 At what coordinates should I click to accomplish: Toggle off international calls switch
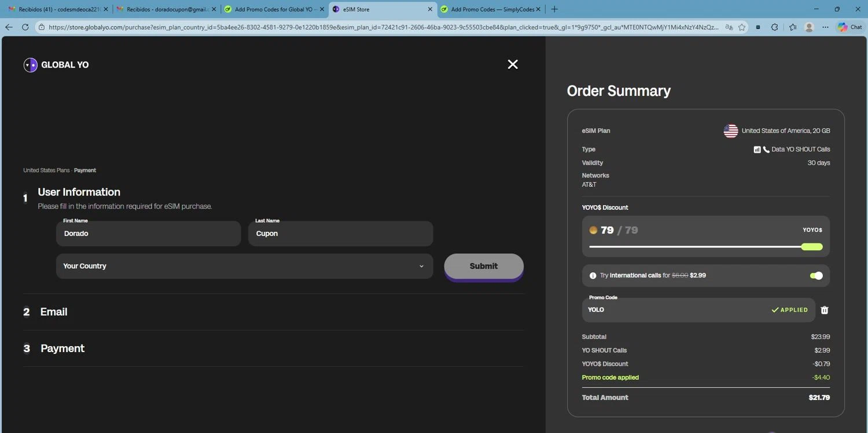point(816,276)
